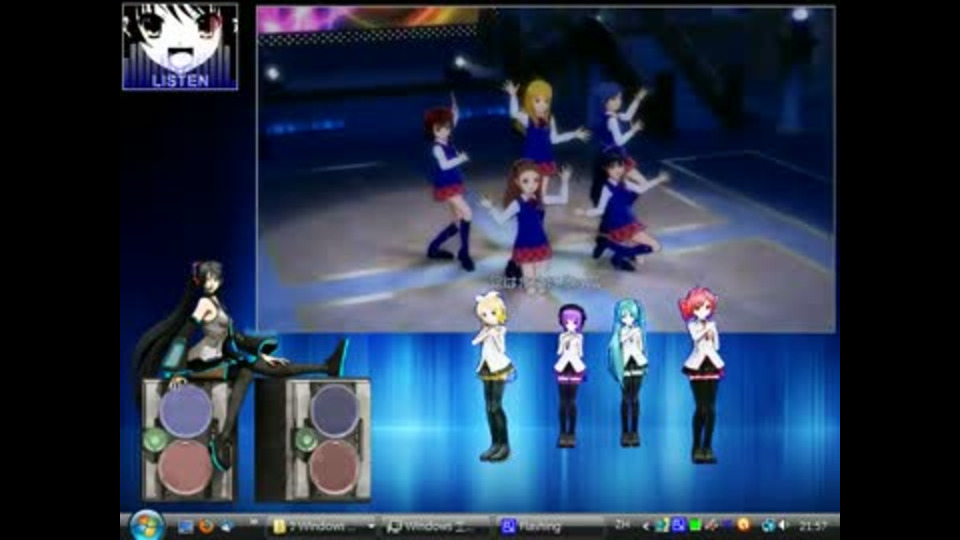Viewport: 960px width, 540px height.
Task: Click the left speaker's blue cone
Action: (x=186, y=410)
